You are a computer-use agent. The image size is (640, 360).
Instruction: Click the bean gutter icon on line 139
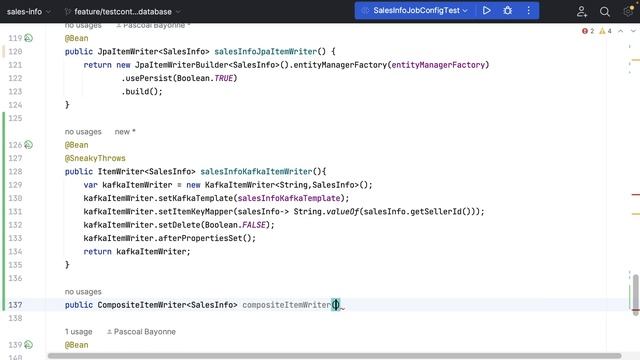28,345
